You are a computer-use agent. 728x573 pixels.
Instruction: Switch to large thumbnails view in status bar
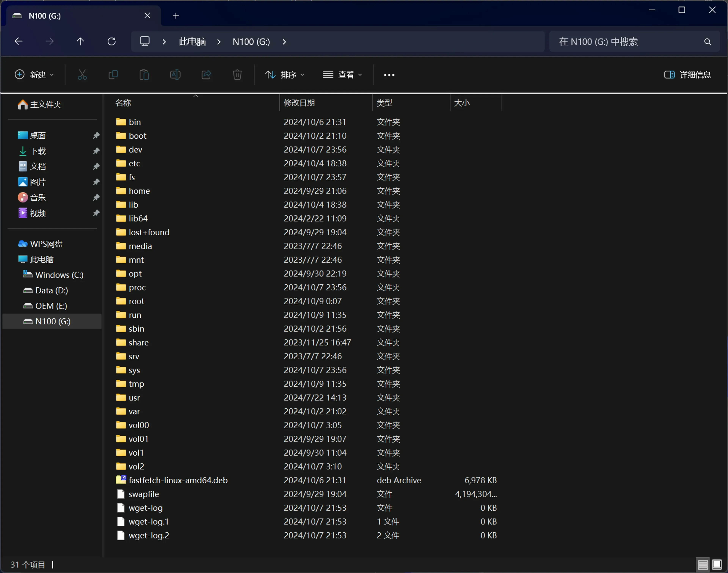coord(717,565)
